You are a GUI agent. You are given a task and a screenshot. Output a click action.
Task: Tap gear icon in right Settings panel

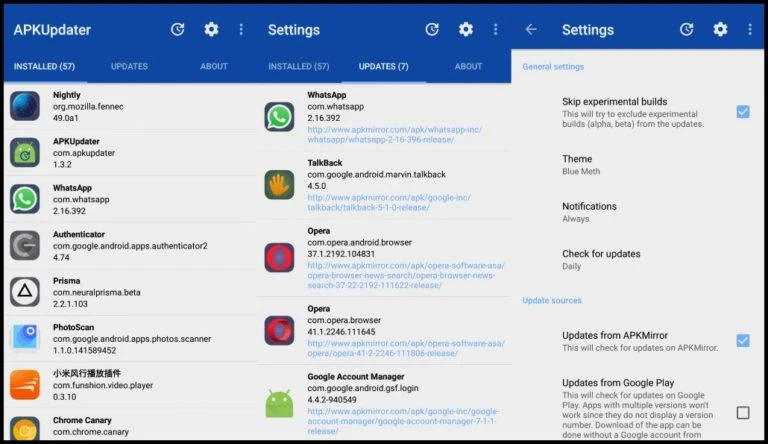tap(720, 29)
